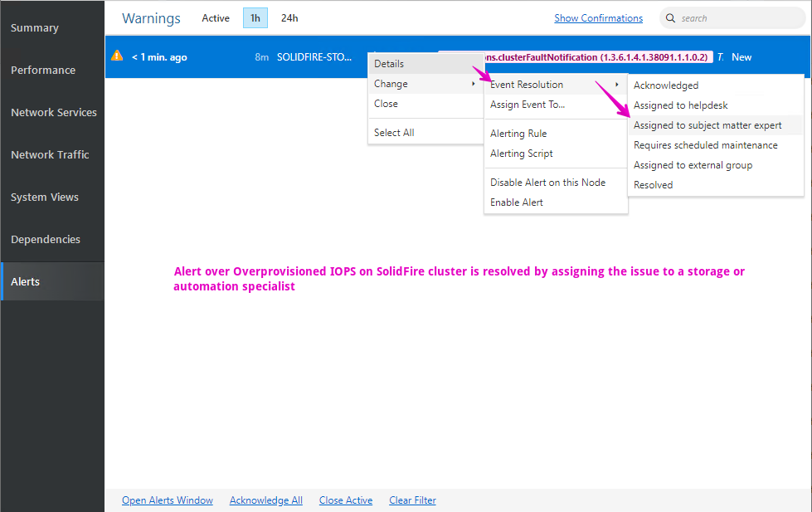Open Alerting Rule menu entry

point(556,134)
